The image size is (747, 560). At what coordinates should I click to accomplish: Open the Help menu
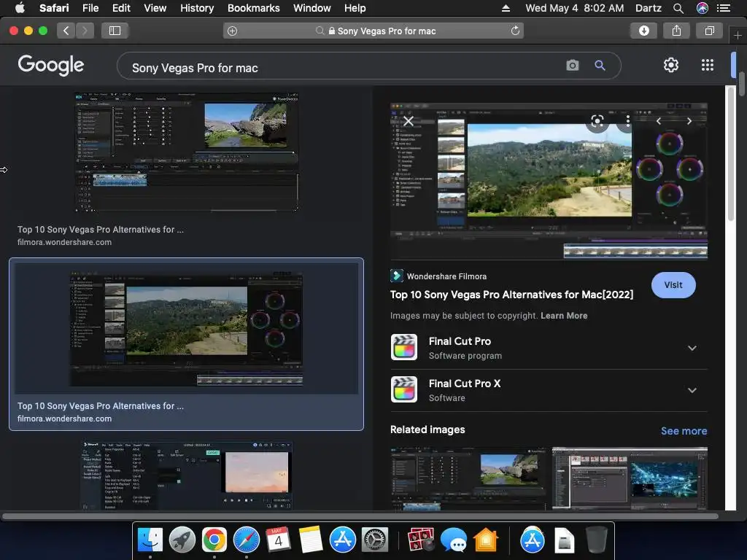click(x=355, y=8)
